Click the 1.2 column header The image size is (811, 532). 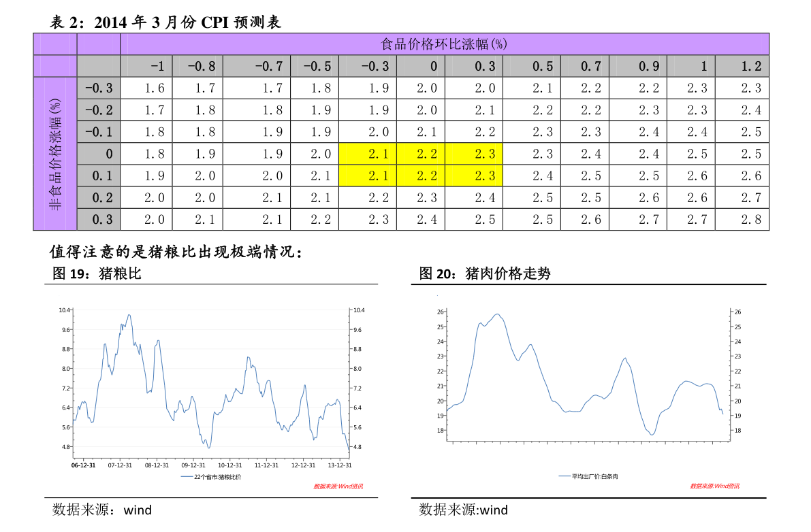(742, 66)
